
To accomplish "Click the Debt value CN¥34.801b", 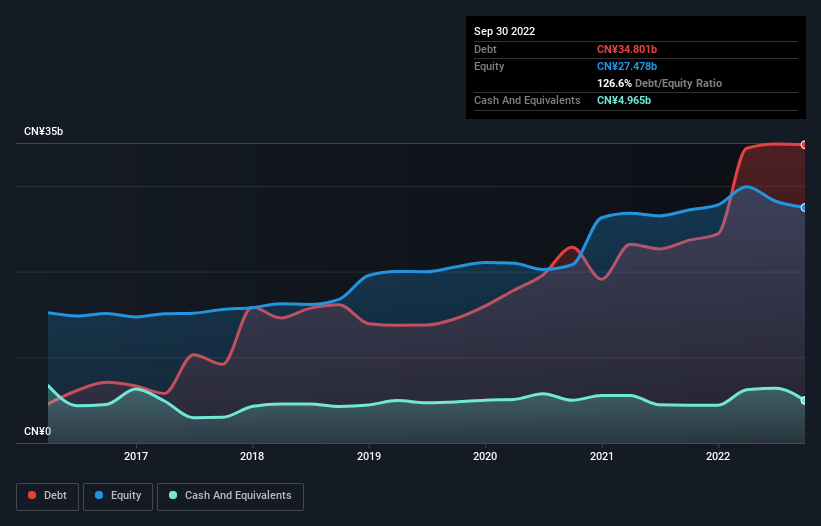I will point(627,49).
